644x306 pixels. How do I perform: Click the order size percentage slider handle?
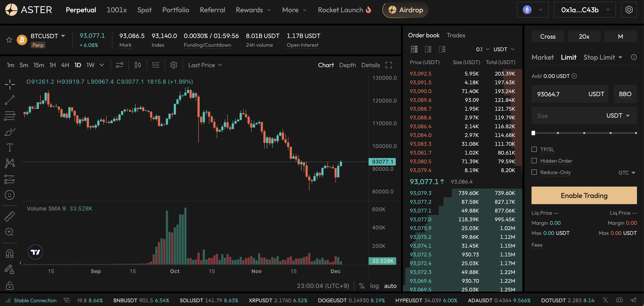[x=533, y=133]
